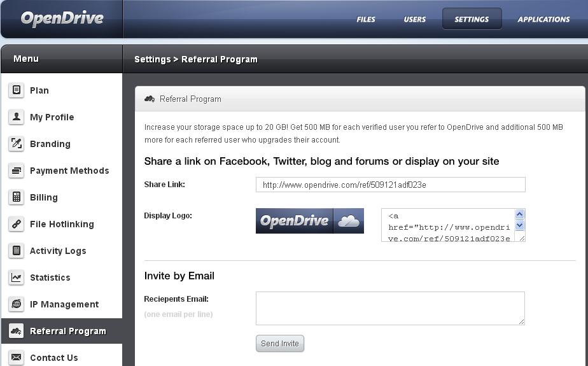Click the Contact Us envelope icon

tap(16, 357)
